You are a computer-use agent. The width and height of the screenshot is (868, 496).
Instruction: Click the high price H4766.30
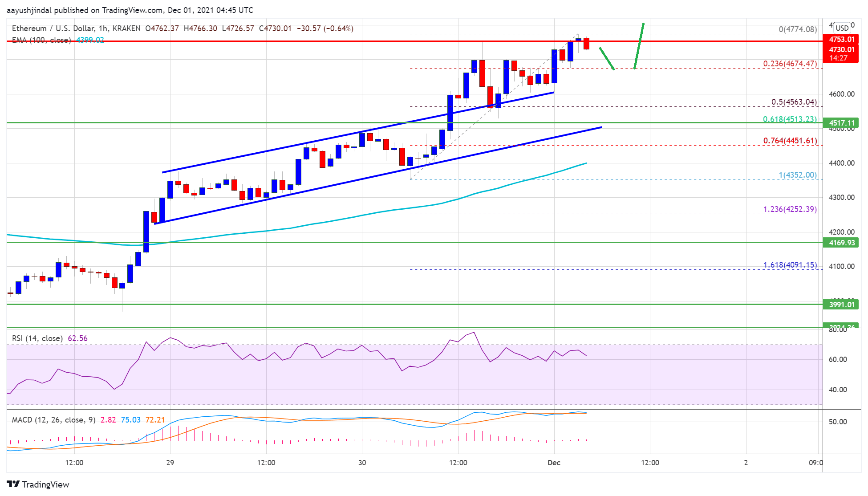tap(200, 28)
